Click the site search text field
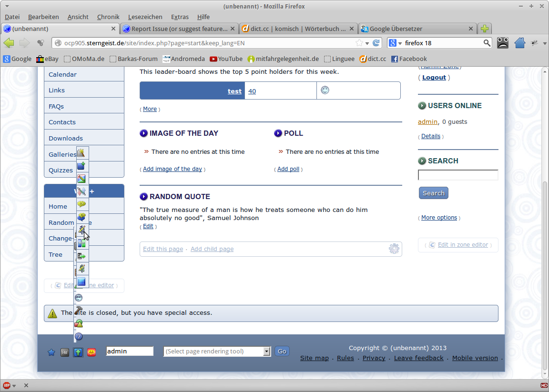 click(457, 175)
